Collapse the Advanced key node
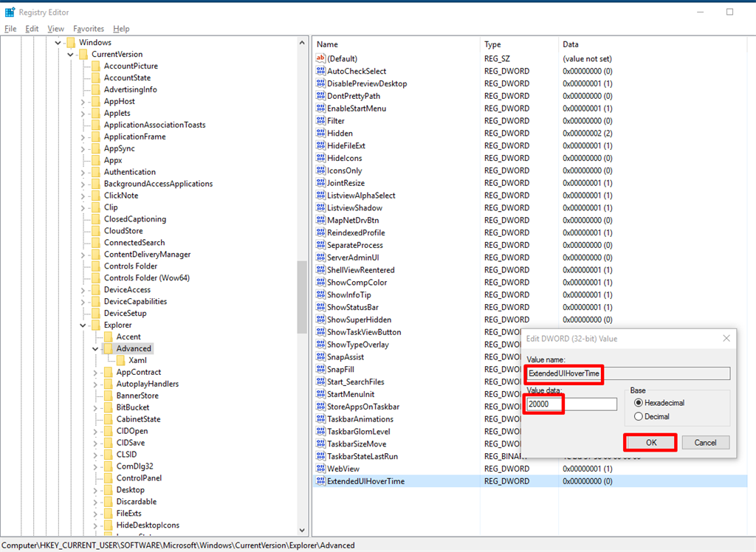The width and height of the screenshot is (756, 552). 95,349
